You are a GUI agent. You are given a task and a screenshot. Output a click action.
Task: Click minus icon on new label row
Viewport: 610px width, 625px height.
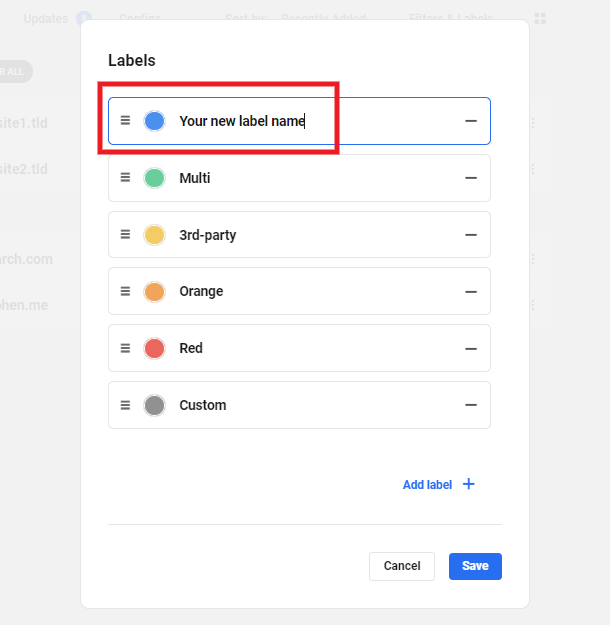tap(471, 121)
